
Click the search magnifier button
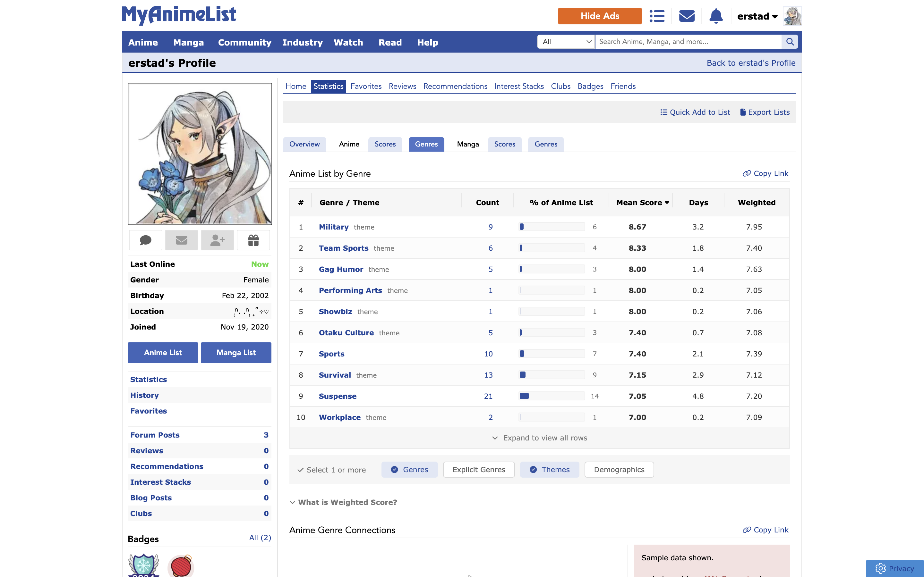coord(790,42)
